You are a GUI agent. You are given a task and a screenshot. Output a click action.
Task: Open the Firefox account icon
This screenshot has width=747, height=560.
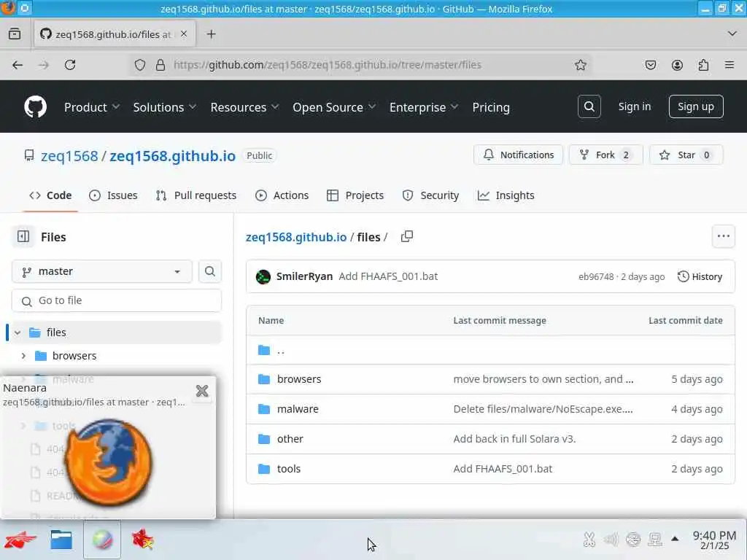point(677,65)
